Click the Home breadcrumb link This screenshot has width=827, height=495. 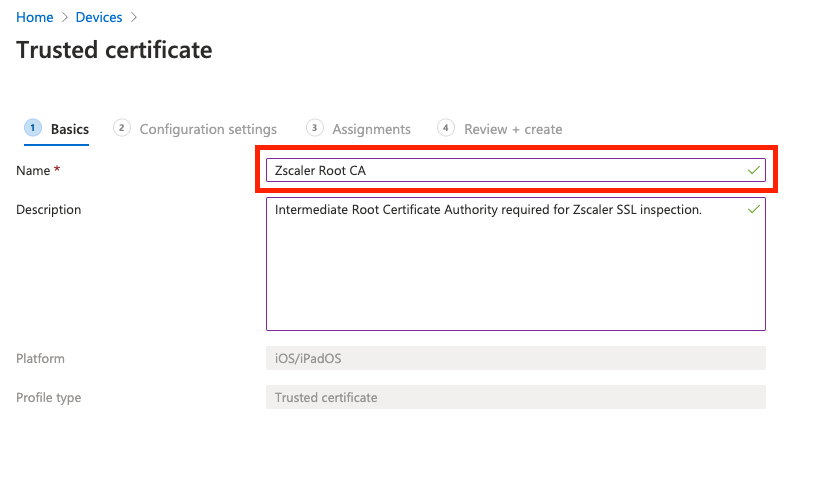34,17
